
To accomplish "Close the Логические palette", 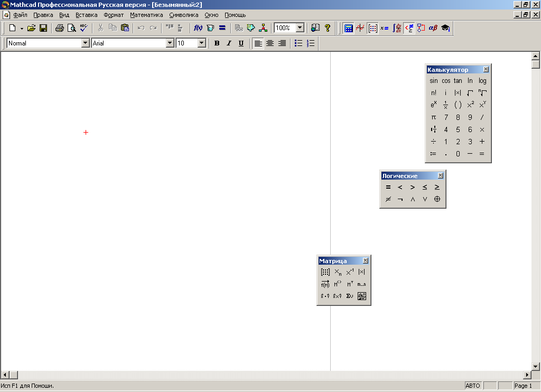I will [x=441, y=175].
